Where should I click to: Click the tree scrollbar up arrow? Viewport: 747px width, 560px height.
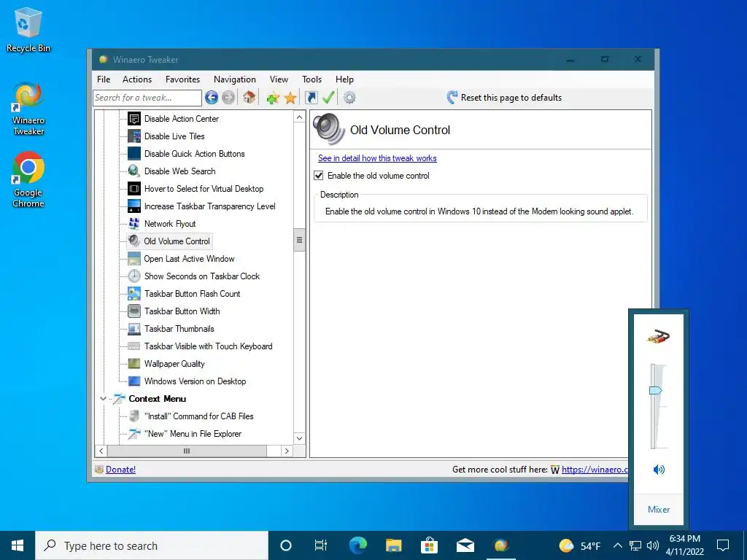coord(299,117)
